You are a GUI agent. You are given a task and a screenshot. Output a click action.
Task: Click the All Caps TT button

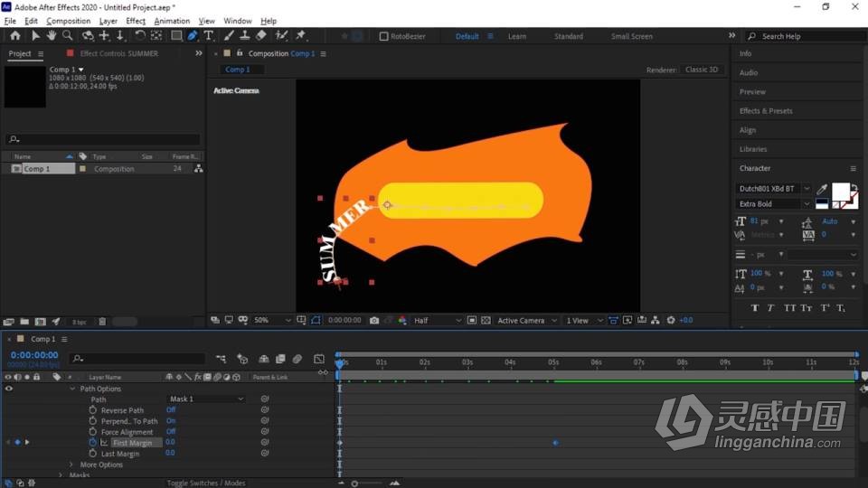click(x=789, y=308)
